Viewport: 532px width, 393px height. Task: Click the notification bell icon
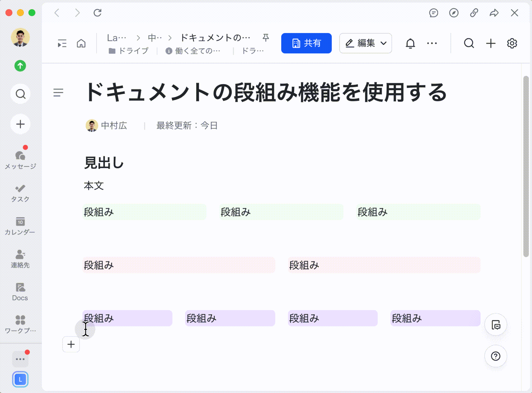tap(410, 43)
